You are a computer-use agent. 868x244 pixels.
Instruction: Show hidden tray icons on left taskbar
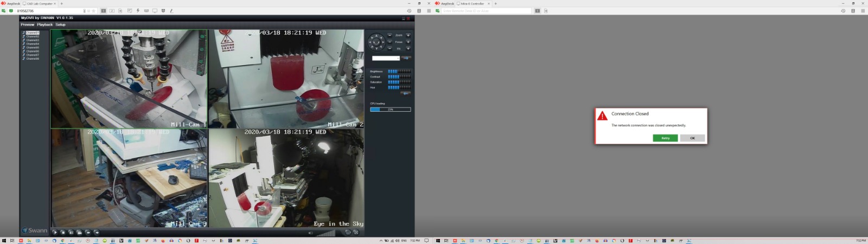click(381, 241)
